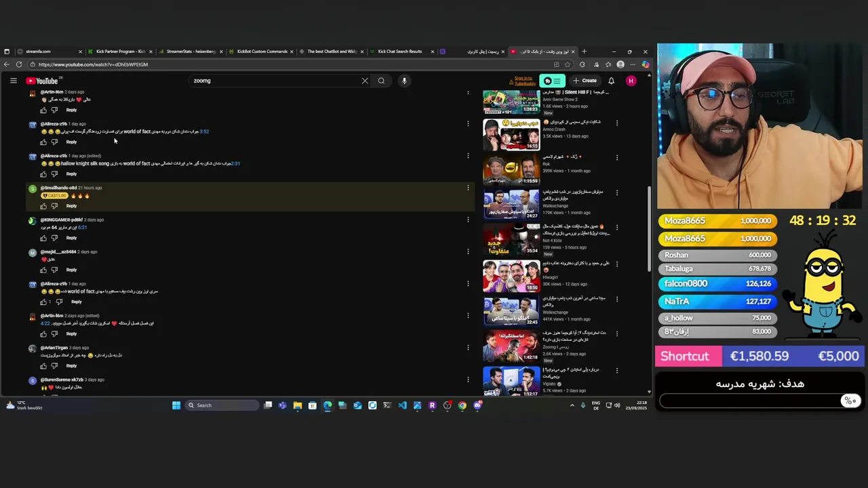Image resolution: width=868 pixels, height=488 pixels.
Task: Open the YouTube hamburger guide menu
Action: pos(13,81)
